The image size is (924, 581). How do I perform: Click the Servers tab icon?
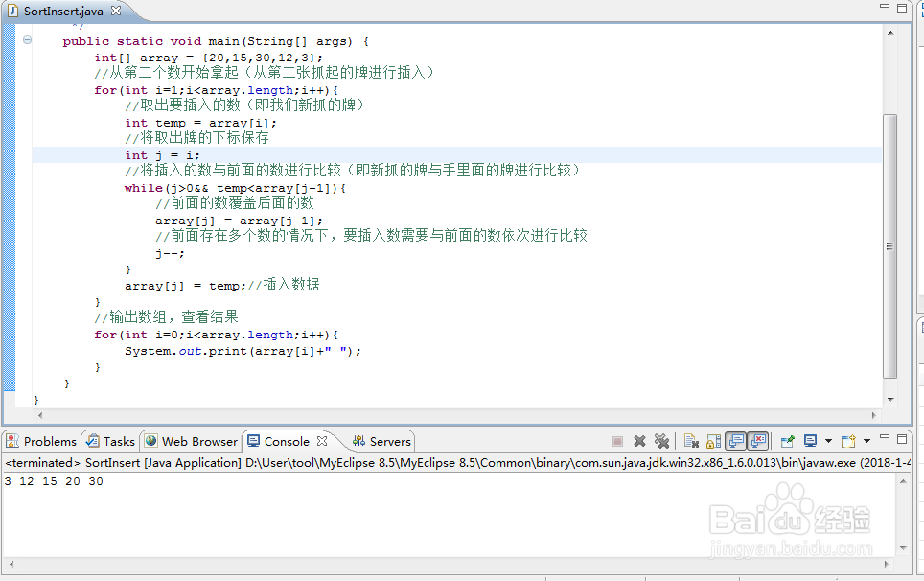point(358,441)
